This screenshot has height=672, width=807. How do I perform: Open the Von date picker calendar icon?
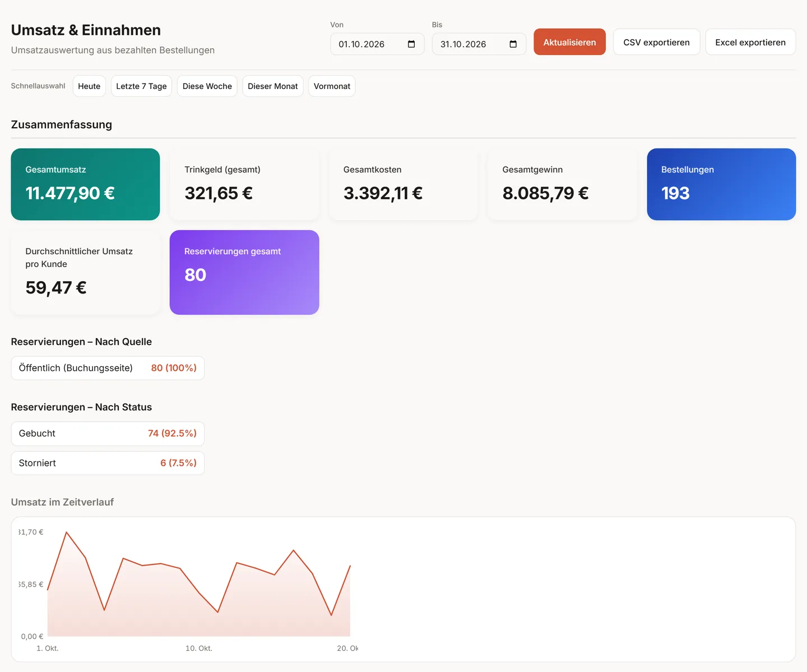click(411, 44)
